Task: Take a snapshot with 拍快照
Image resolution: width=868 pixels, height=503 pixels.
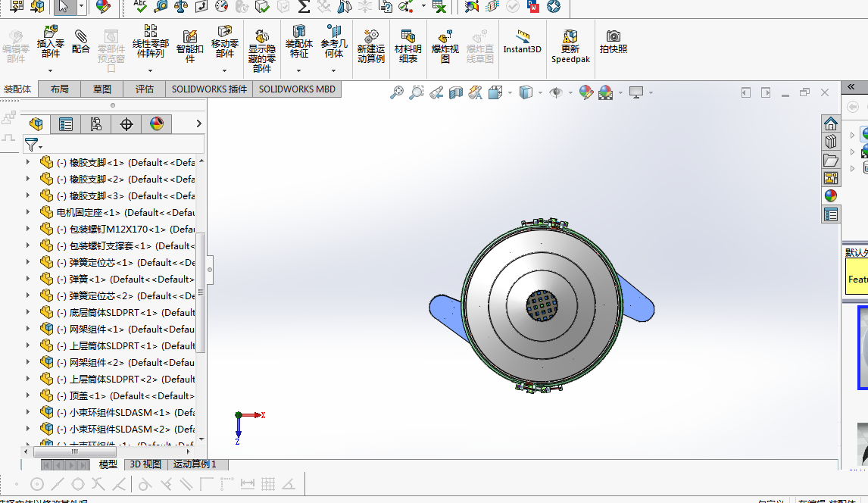Action: [x=614, y=42]
